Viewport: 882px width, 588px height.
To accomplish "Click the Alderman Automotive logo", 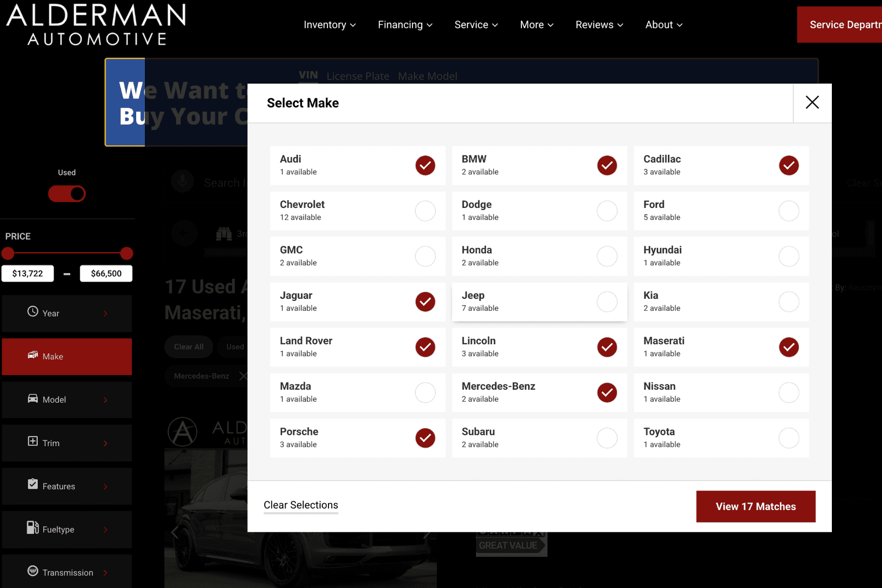I will pos(96,24).
